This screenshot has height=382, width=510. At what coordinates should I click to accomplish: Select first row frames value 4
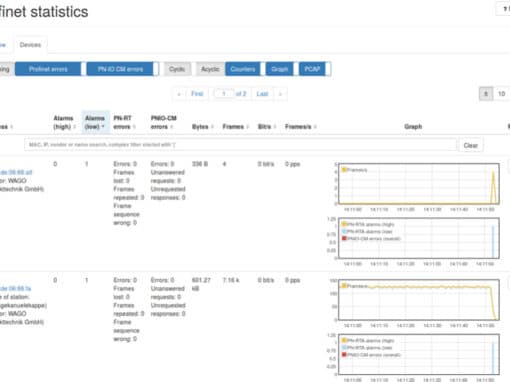[x=224, y=164]
